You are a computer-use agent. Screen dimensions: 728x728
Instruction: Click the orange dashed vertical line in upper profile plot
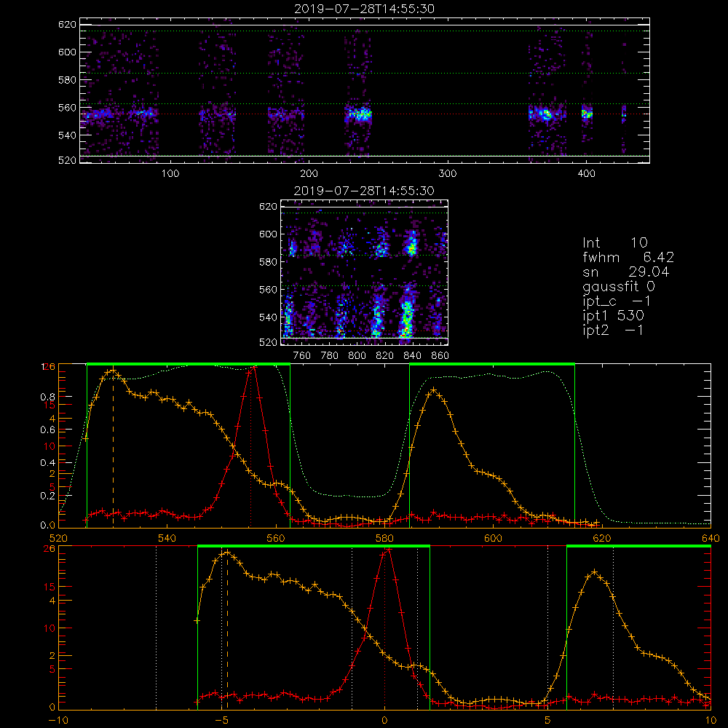(113, 448)
